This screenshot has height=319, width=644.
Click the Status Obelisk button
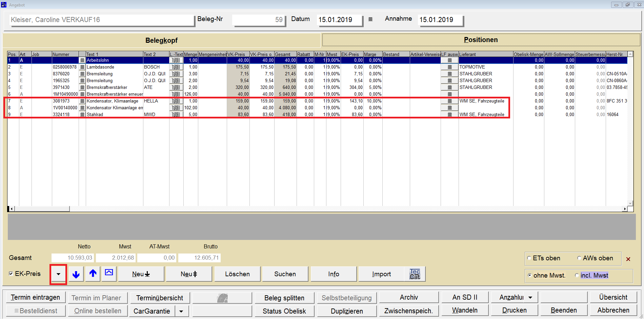point(284,311)
